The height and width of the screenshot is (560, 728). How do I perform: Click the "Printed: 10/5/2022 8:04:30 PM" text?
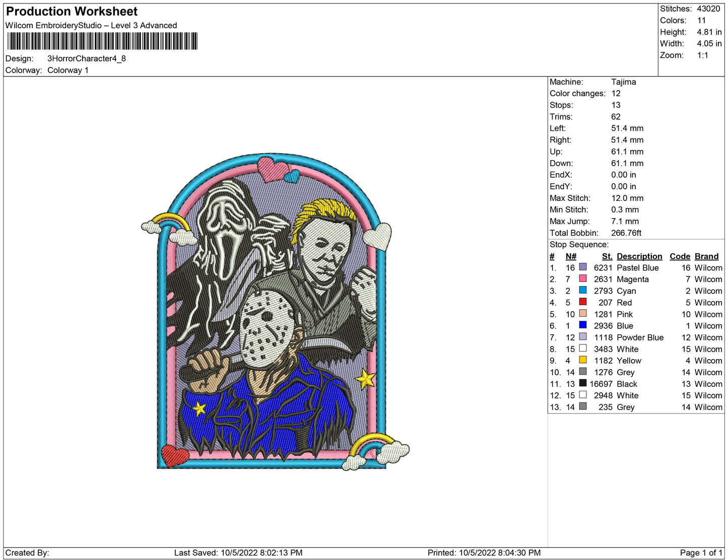click(x=484, y=552)
